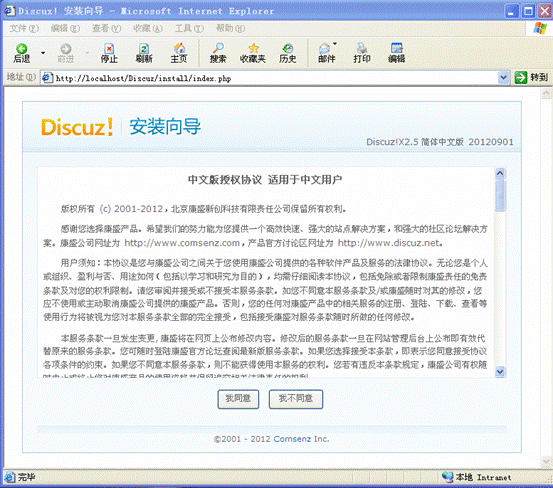Click the Refresh (刷新) toolbar button

click(x=144, y=54)
